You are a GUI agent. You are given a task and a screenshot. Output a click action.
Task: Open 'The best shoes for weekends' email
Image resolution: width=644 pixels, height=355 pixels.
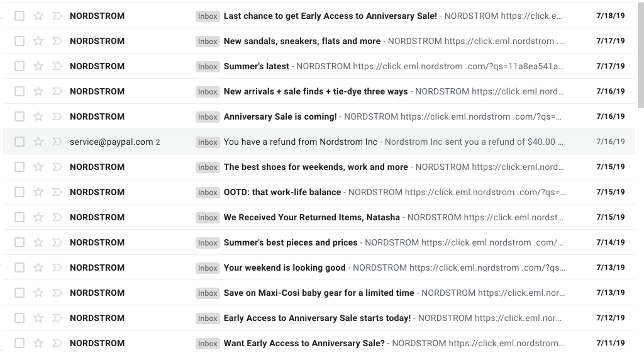pyautogui.click(x=316, y=167)
